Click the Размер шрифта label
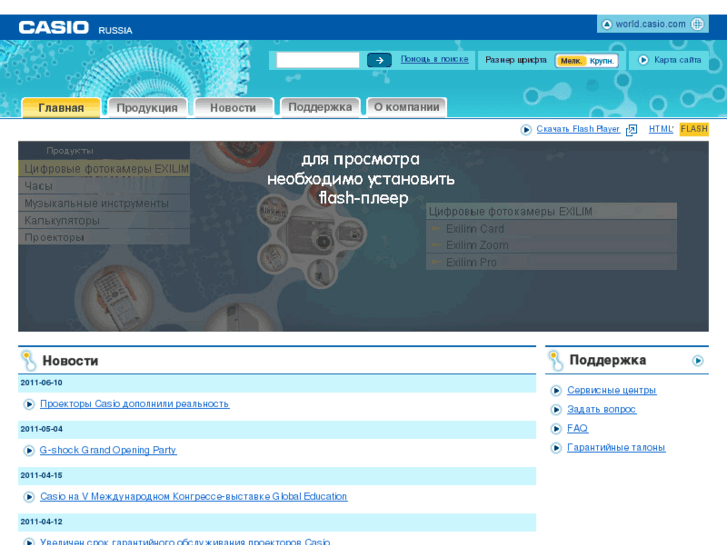The image size is (727, 545). click(x=516, y=60)
